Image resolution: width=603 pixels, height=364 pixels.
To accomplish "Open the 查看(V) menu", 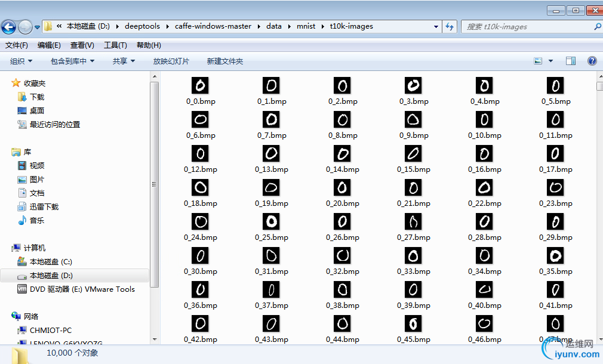I will [x=82, y=45].
